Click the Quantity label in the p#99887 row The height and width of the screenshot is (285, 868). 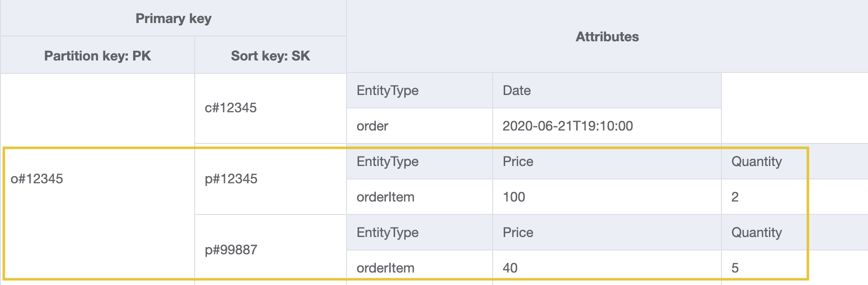756,232
